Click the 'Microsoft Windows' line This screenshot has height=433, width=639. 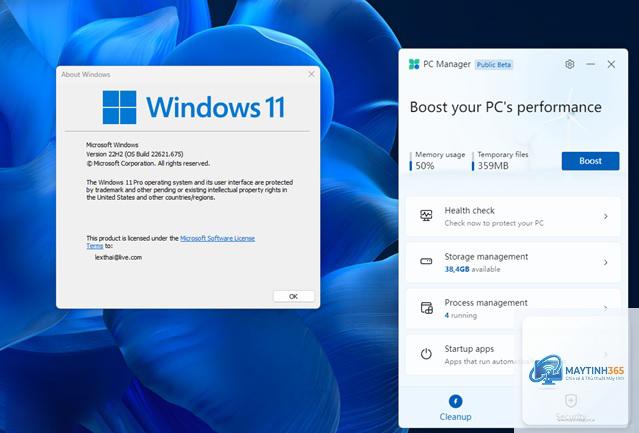112,145
